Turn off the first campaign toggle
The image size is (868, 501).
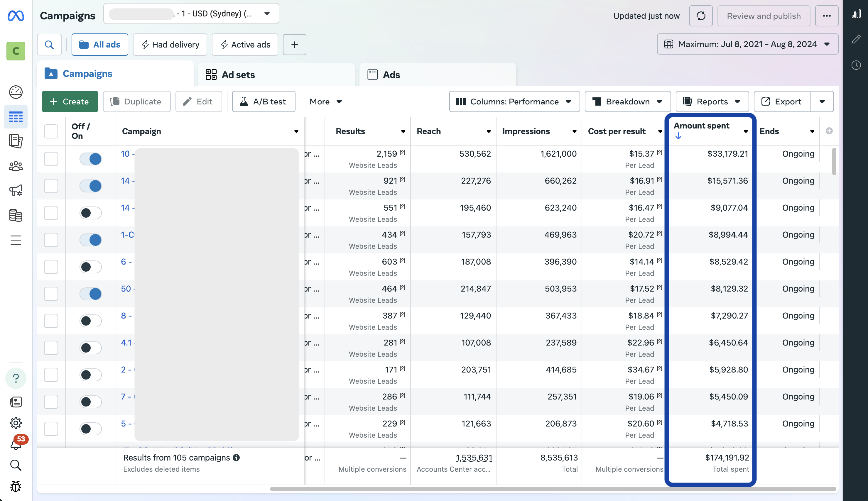tap(90, 159)
